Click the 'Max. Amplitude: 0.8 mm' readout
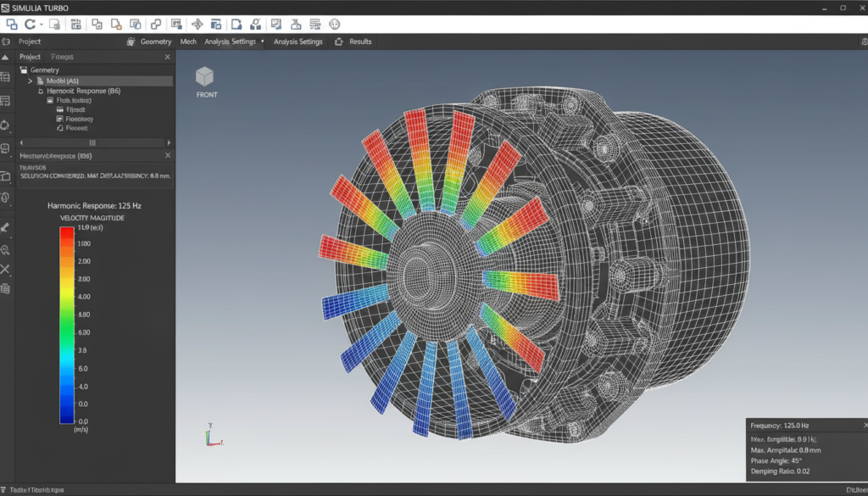Screen dimensions: 868x496 pos(786,450)
